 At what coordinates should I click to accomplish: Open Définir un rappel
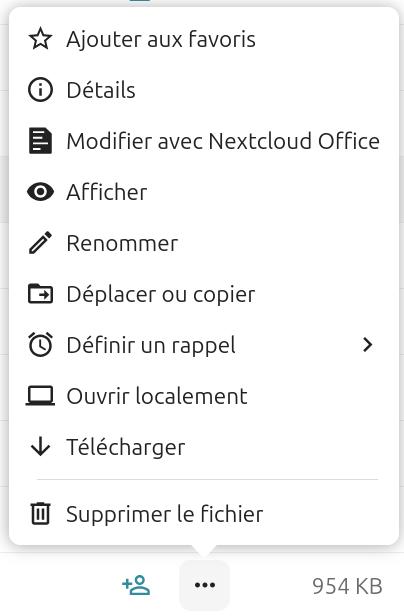click(204, 345)
